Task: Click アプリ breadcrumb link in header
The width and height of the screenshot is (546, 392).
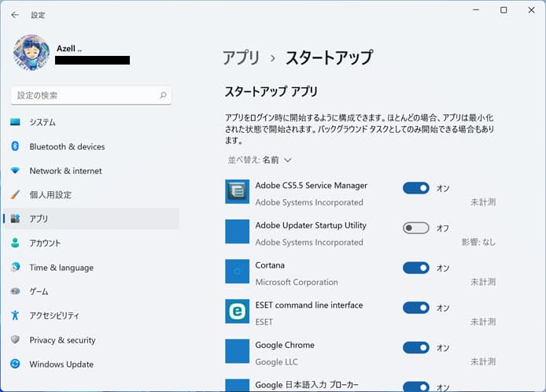Action: click(x=242, y=57)
